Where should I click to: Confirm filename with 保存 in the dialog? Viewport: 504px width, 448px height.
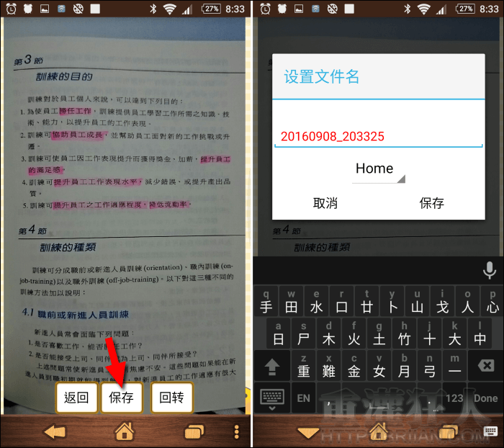[431, 203]
